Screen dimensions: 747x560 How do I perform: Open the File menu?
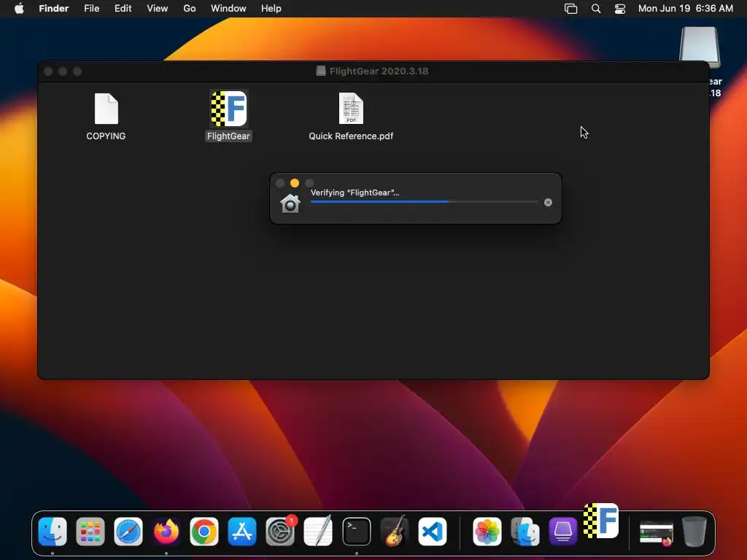(91, 9)
